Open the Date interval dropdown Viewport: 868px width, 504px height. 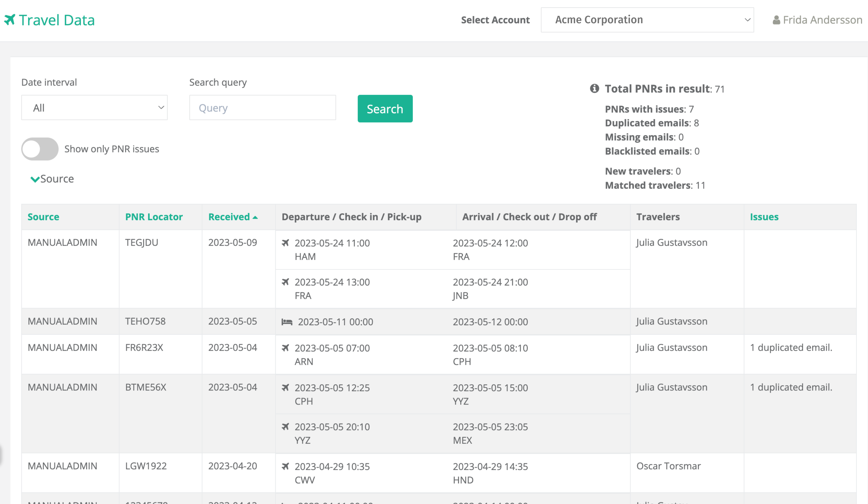(x=94, y=108)
